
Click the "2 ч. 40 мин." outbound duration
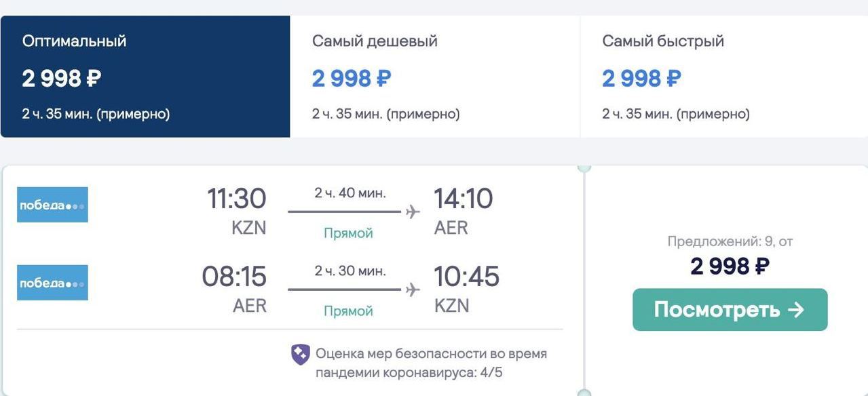pyautogui.click(x=350, y=193)
